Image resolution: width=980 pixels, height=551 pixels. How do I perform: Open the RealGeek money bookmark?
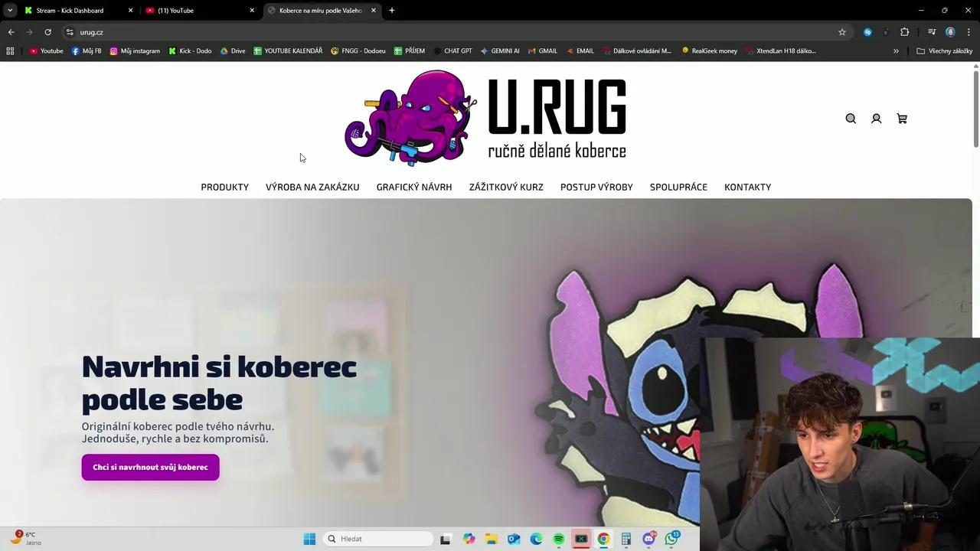(709, 51)
